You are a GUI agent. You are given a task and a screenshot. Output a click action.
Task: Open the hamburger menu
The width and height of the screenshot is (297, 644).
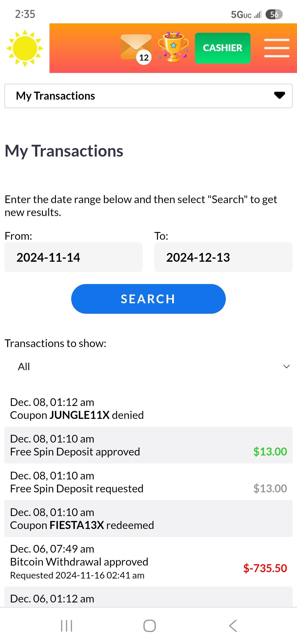[276, 48]
